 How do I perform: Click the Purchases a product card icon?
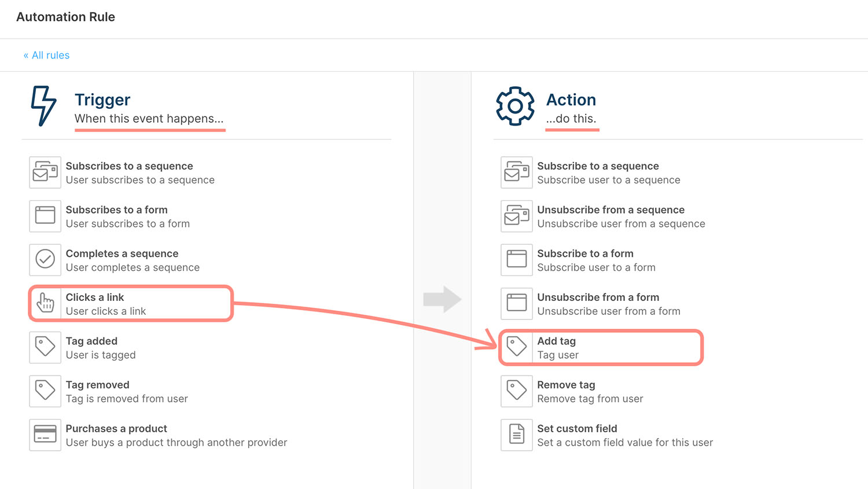click(45, 435)
